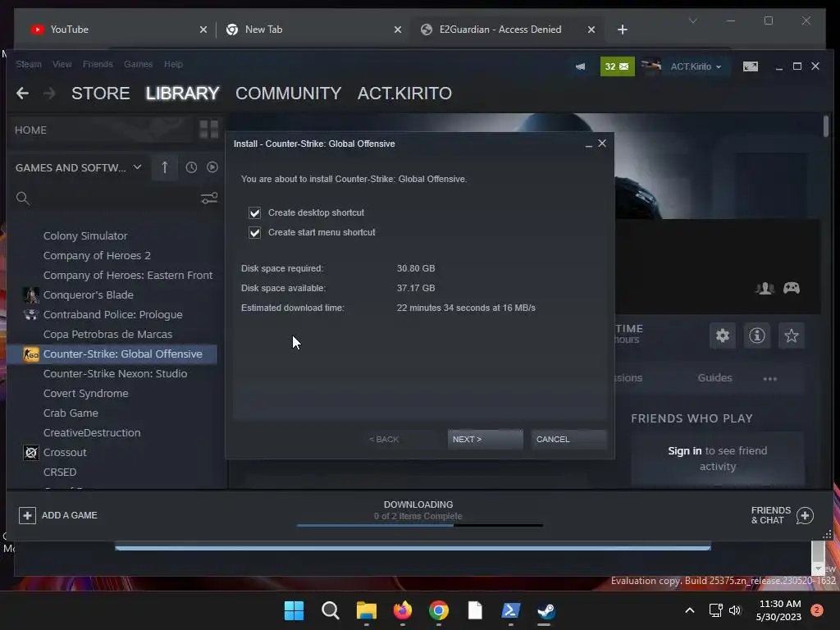Click the NEXT button
840x630 pixels.
pyautogui.click(x=485, y=440)
